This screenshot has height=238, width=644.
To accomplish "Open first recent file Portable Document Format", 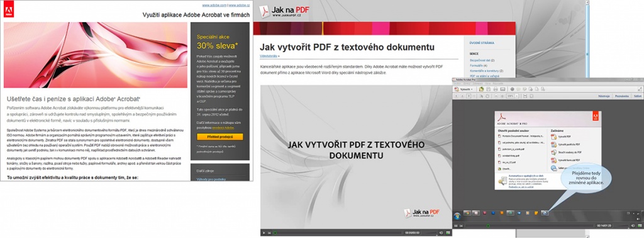I will click(521, 136).
